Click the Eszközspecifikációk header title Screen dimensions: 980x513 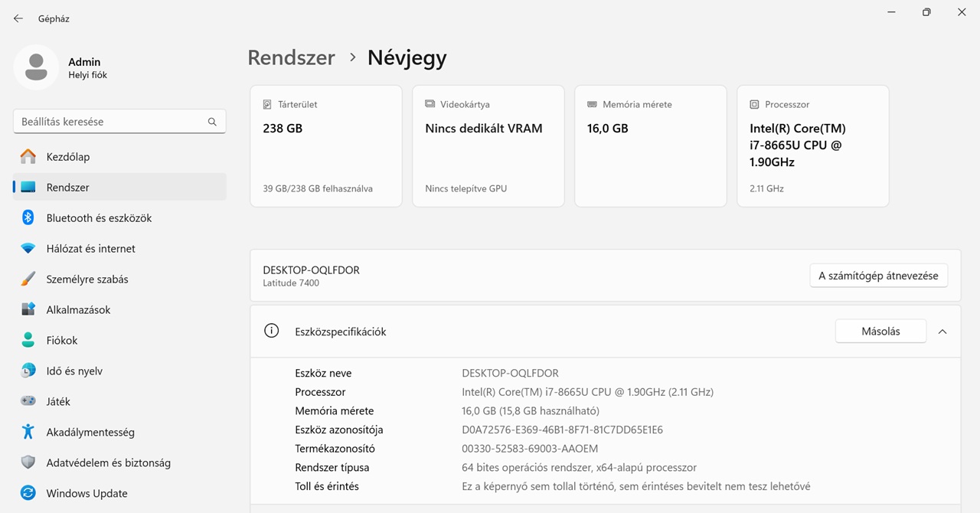click(341, 332)
